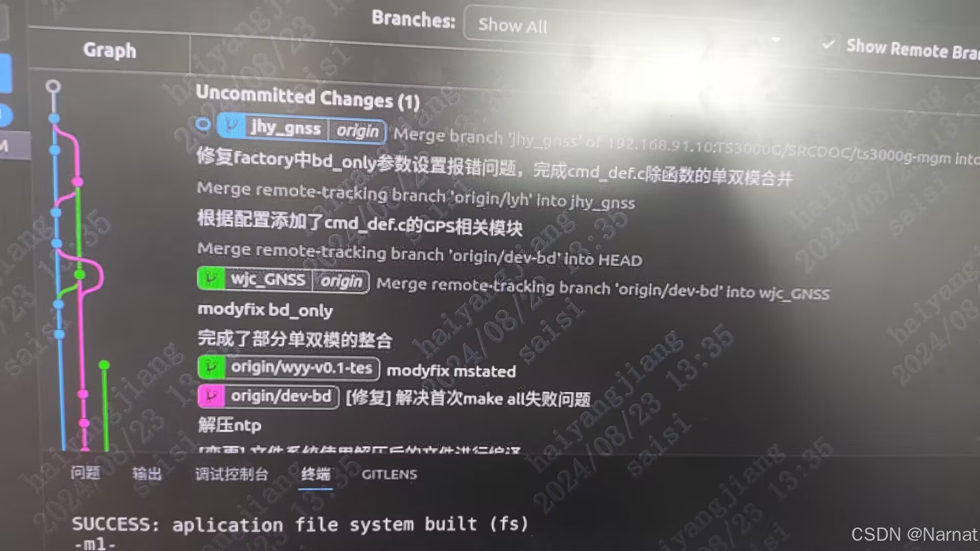Click the GitLens tab in panel

click(390, 473)
